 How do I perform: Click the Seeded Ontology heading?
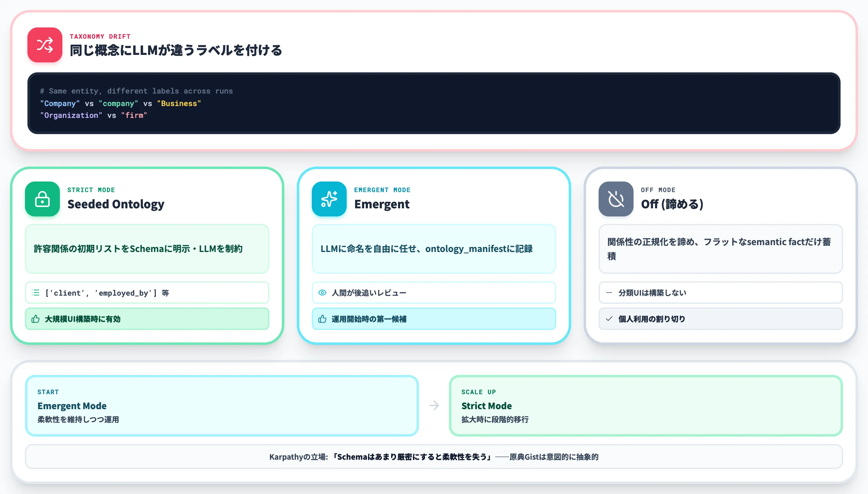116,204
